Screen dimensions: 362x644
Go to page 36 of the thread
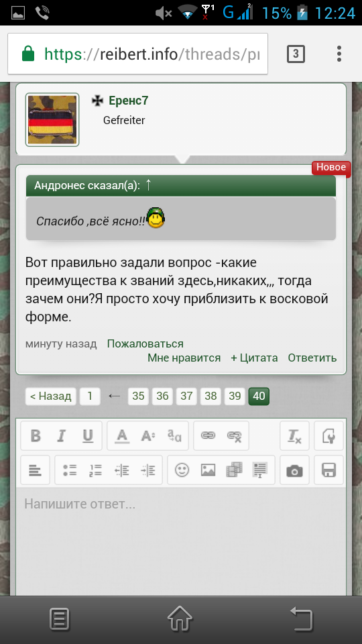[162, 396]
